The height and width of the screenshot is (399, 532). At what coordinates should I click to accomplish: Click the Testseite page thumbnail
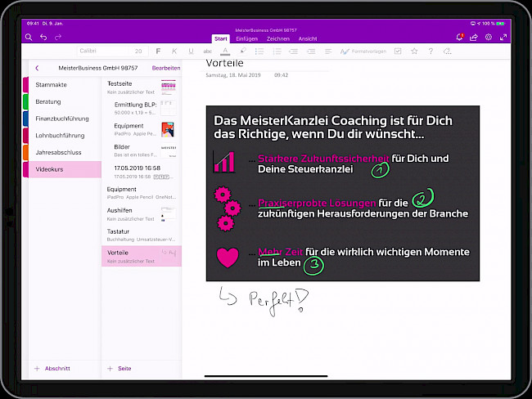point(169,87)
